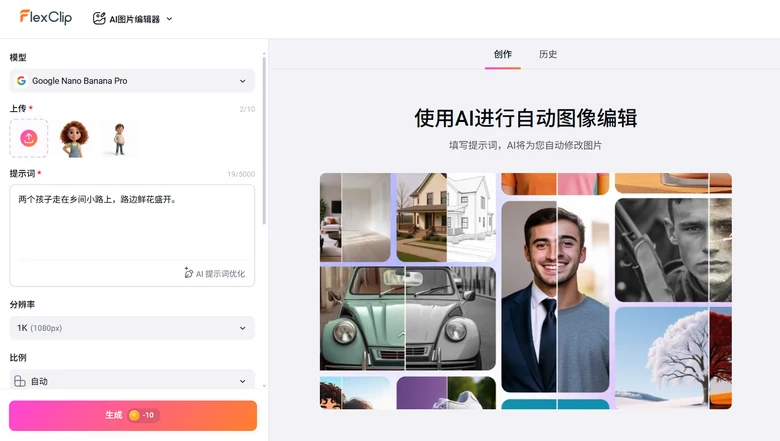Click the green vintage car example image
Viewport: 780px width, 441px height.
[x=408, y=318]
